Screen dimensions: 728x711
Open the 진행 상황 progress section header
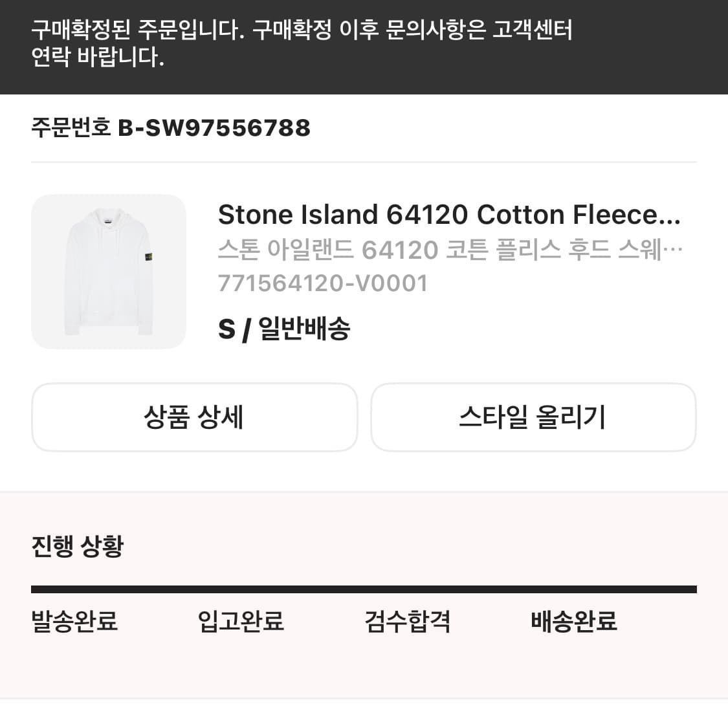pyautogui.click(x=78, y=547)
